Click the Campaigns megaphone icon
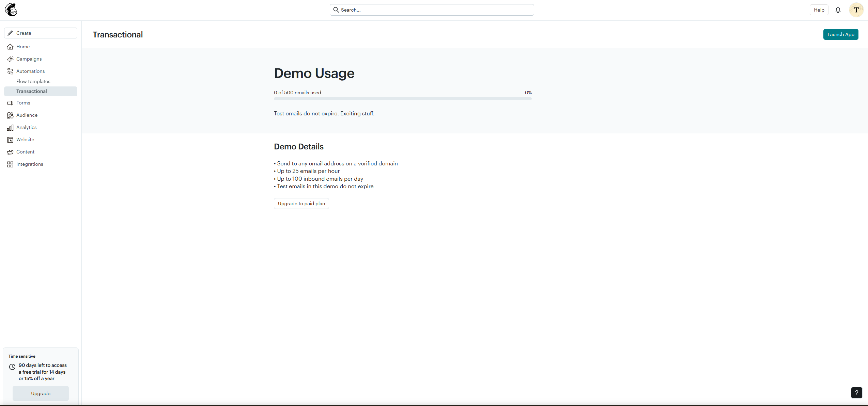 pos(10,59)
